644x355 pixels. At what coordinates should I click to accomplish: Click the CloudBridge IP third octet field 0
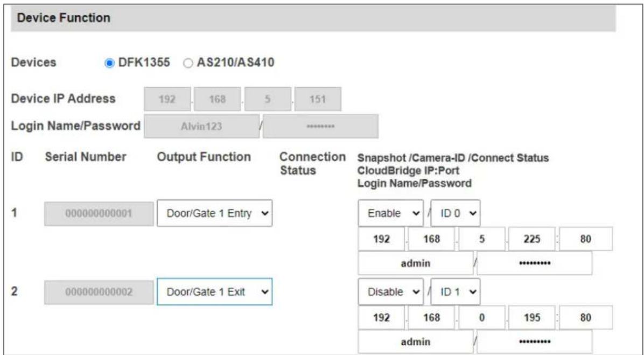pos(482,317)
